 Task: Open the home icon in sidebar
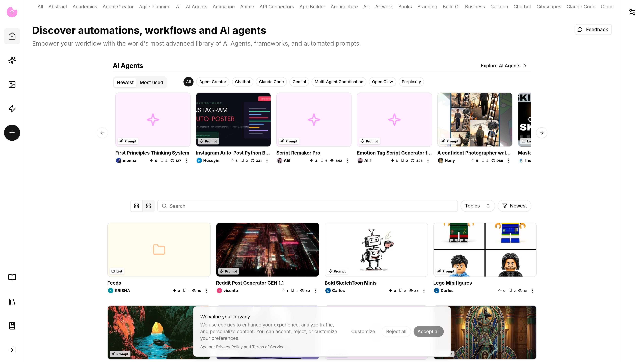pyautogui.click(x=12, y=36)
